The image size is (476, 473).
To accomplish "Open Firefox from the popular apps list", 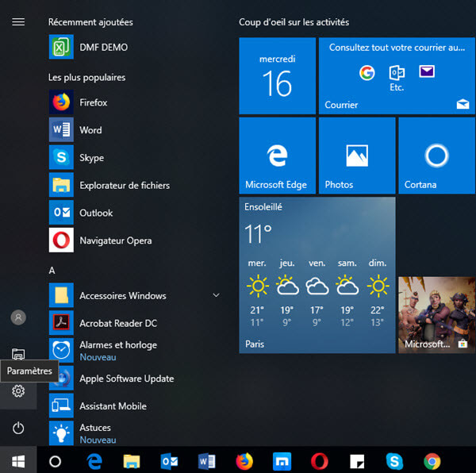I will [93, 102].
